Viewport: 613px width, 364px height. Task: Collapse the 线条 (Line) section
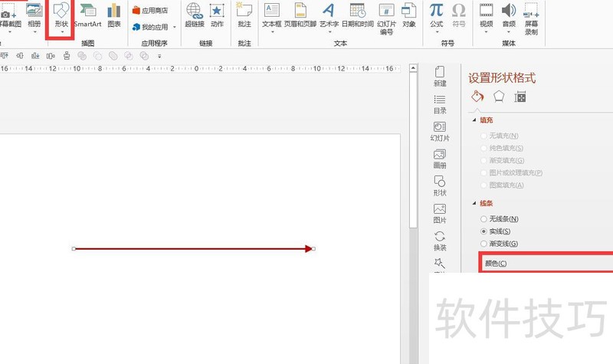click(x=473, y=203)
